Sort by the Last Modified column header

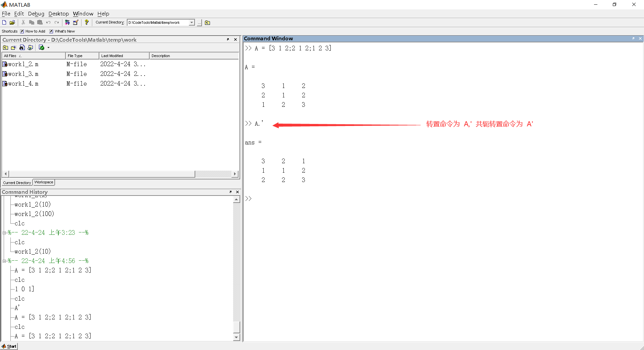[x=124, y=56]
